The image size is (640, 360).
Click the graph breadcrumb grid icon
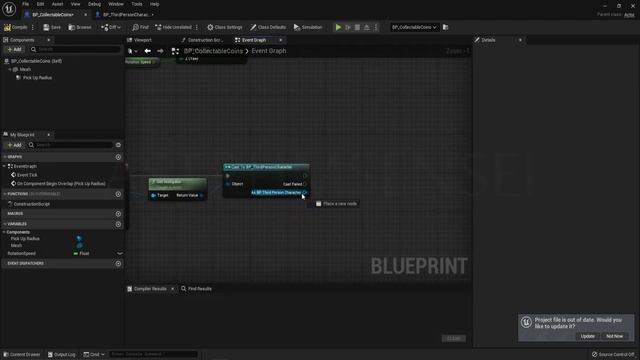(x=175, y=51)
